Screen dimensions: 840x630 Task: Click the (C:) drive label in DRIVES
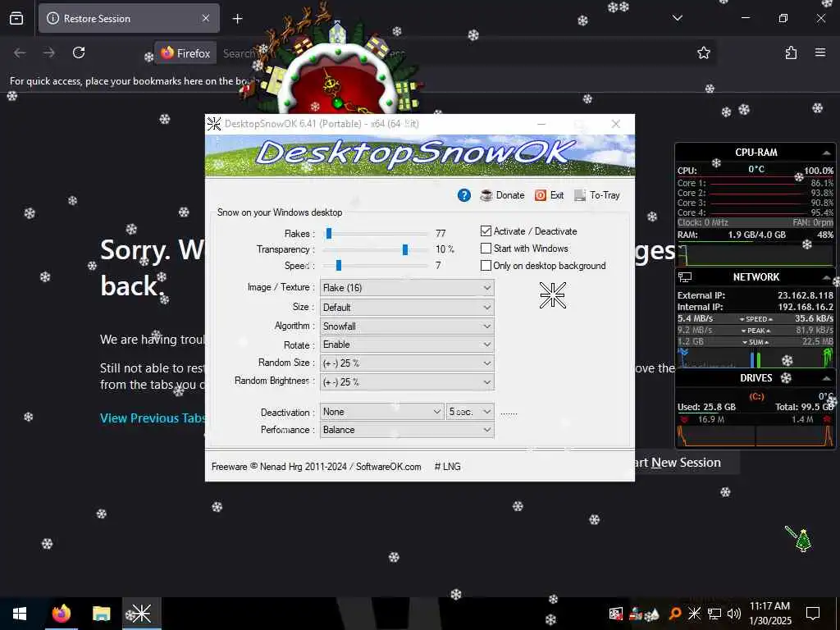tap(756, 396)
